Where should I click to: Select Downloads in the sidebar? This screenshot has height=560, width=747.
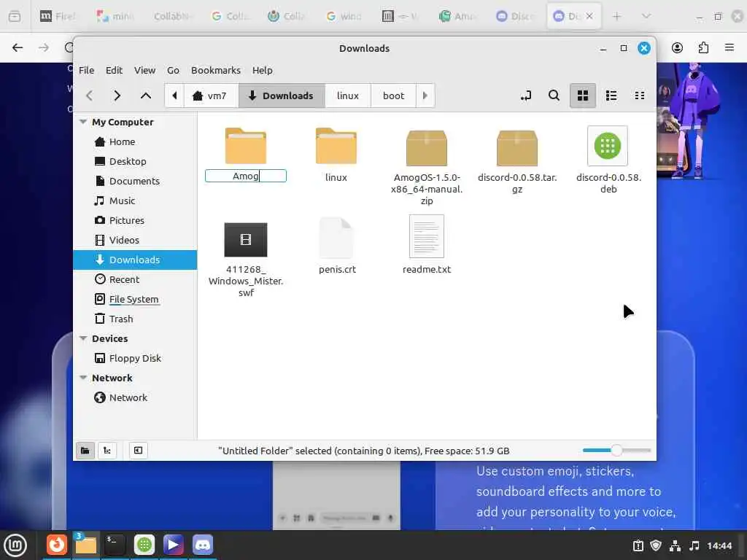(x=135, y=260)
